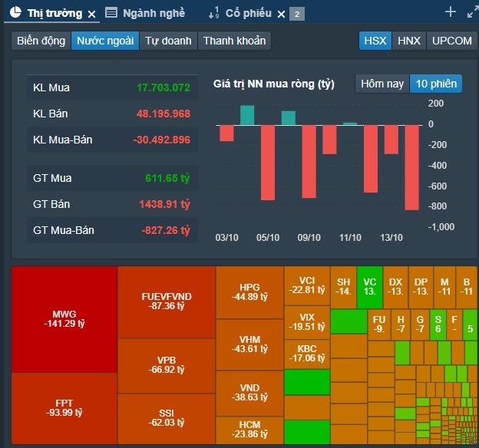Click GT Bán value 1438.91 tỷ

[x=164, y=204]
